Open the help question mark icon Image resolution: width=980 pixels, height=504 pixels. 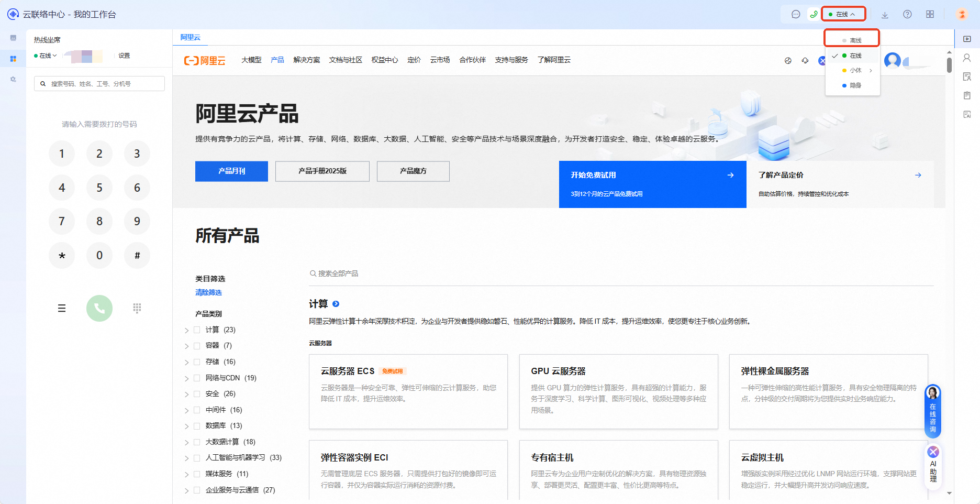tap(907, 14)
